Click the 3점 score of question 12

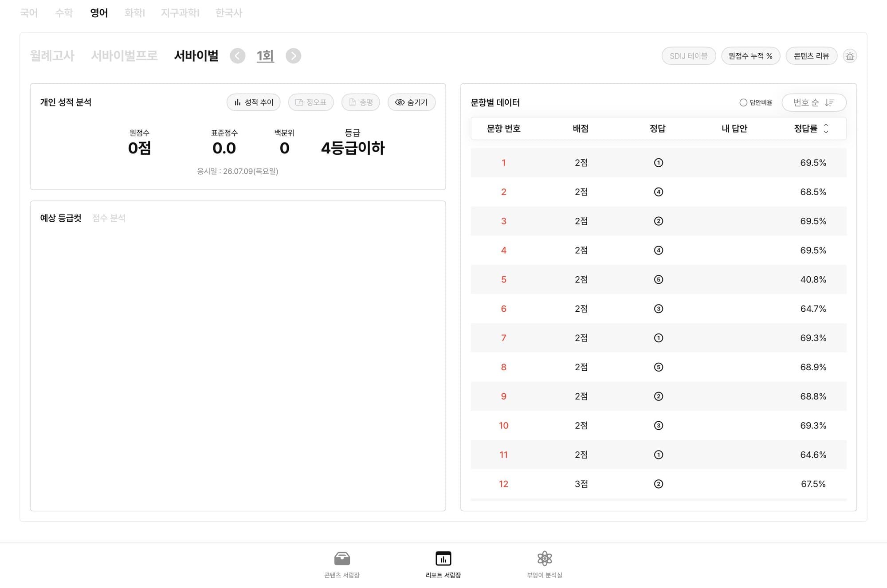pyautogui.click(x=581, y=484)
